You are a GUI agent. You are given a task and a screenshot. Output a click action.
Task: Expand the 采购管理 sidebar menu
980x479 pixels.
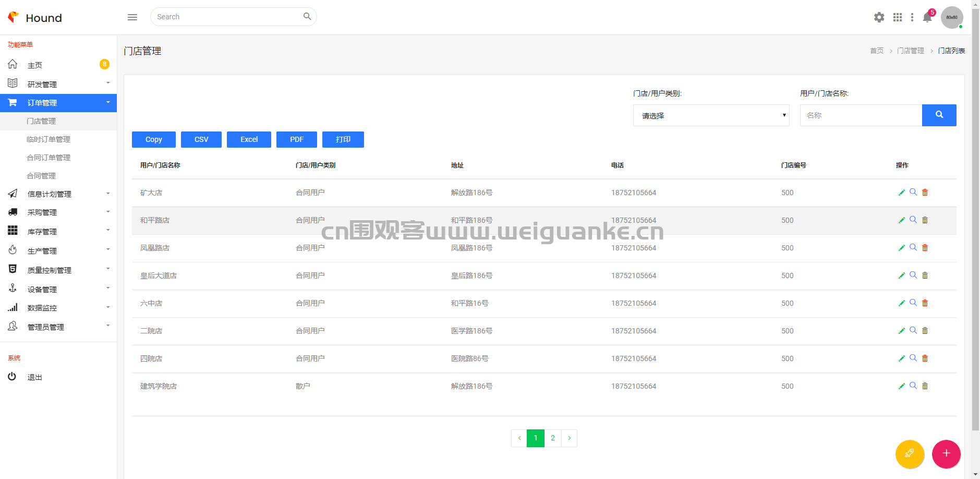click(58, 212)
